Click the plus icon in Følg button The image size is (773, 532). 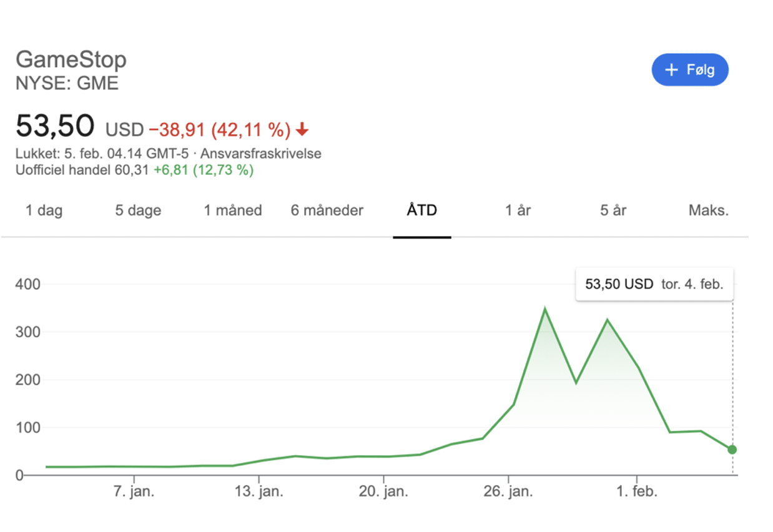pos(671,69)
